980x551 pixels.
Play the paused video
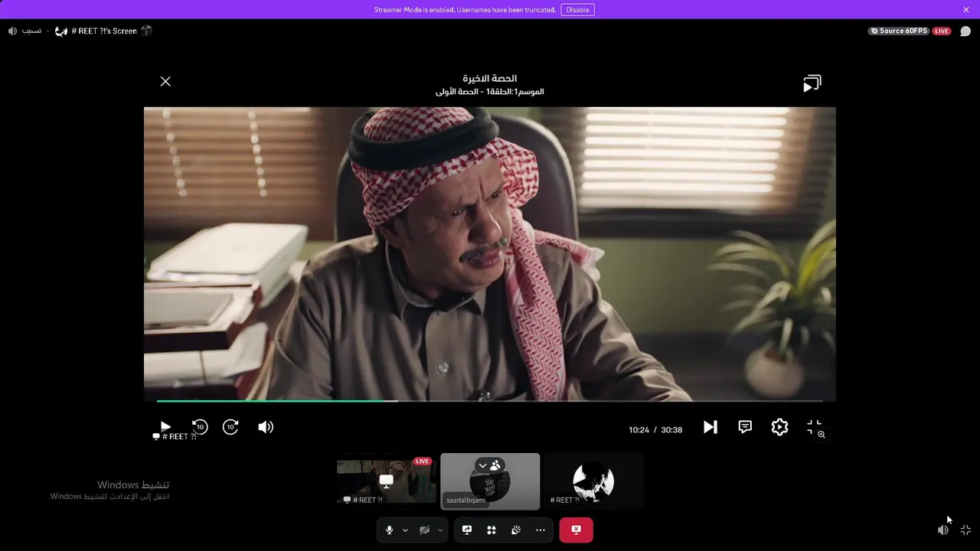tap(165, 426)
